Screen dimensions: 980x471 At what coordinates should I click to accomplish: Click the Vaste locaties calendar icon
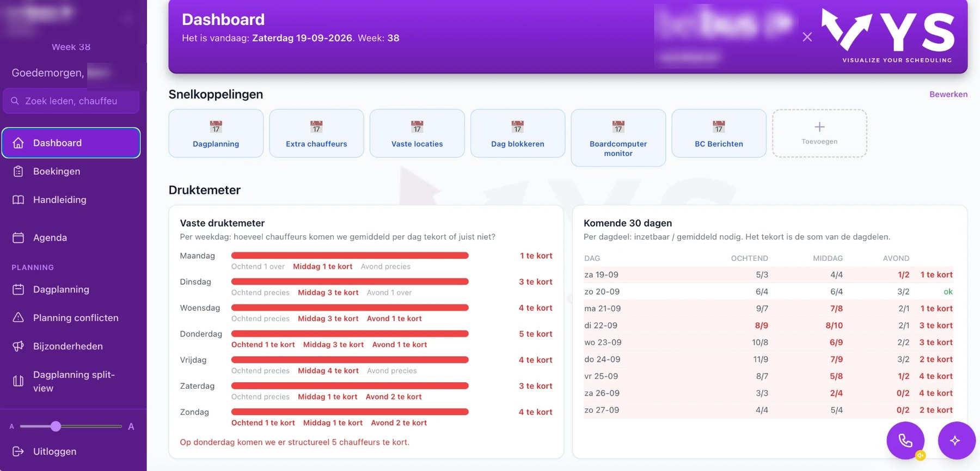pos(417,127)
